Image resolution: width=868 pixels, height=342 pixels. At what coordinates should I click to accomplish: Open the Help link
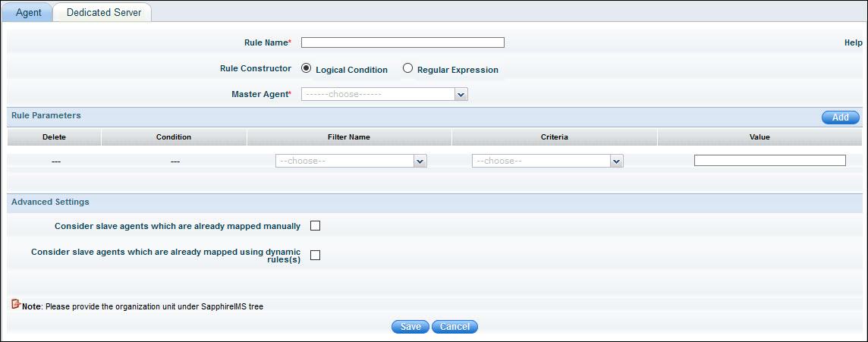853,43
